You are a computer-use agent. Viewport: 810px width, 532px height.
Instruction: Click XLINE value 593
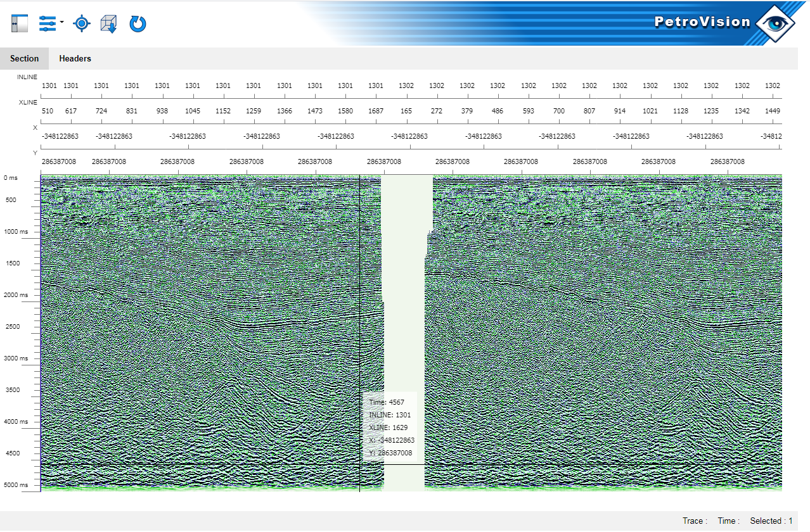528,111
